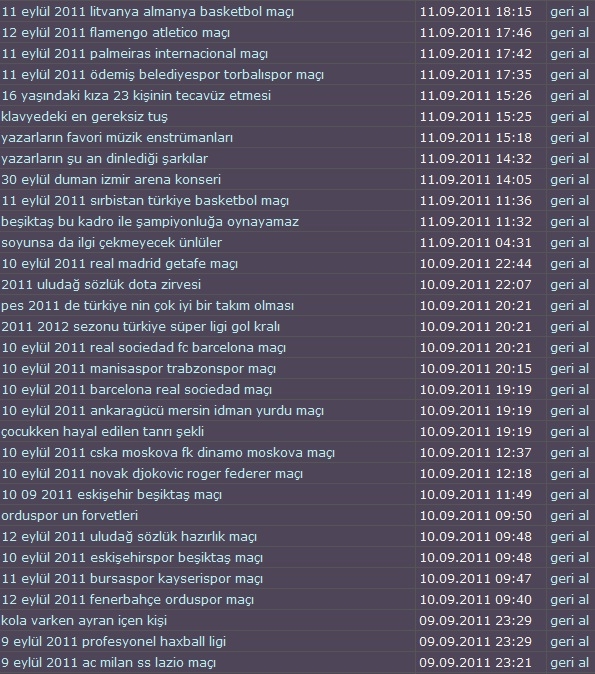This screenshot has height=674, width=595.
Task: Undo 'beşiktaş bu kadro ile şampiyonluğa oynayamaz' via geri al
Action: pos(569,222)
